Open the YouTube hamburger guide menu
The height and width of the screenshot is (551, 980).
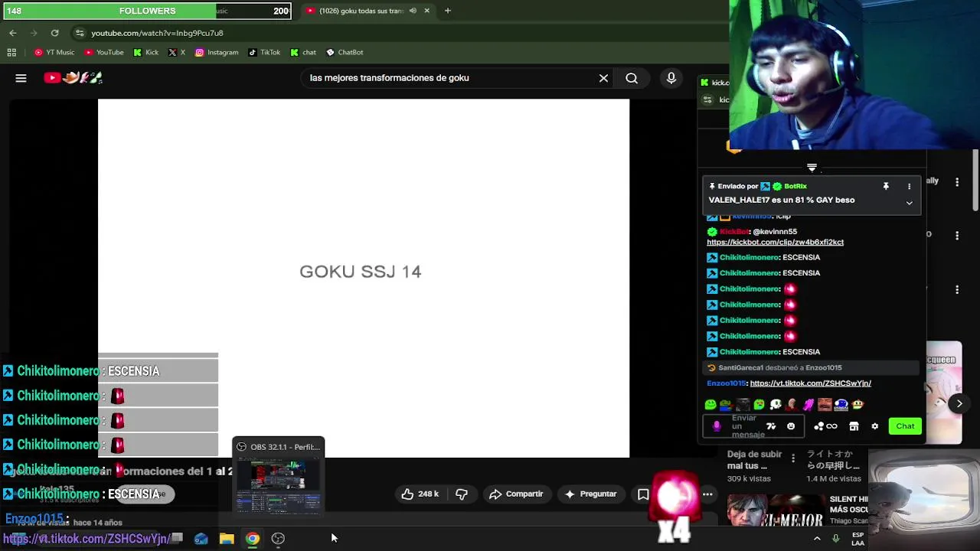tap(21, 77)
